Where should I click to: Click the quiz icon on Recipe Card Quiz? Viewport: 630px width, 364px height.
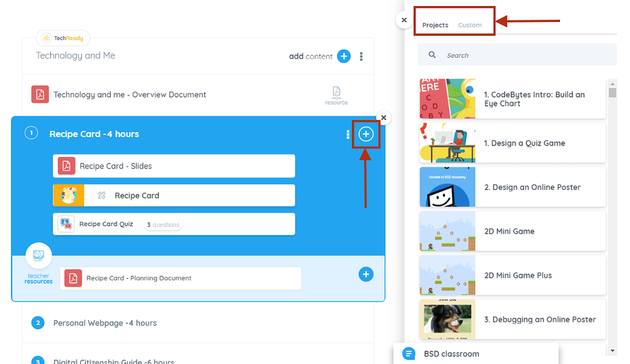(x=66, y=224)
